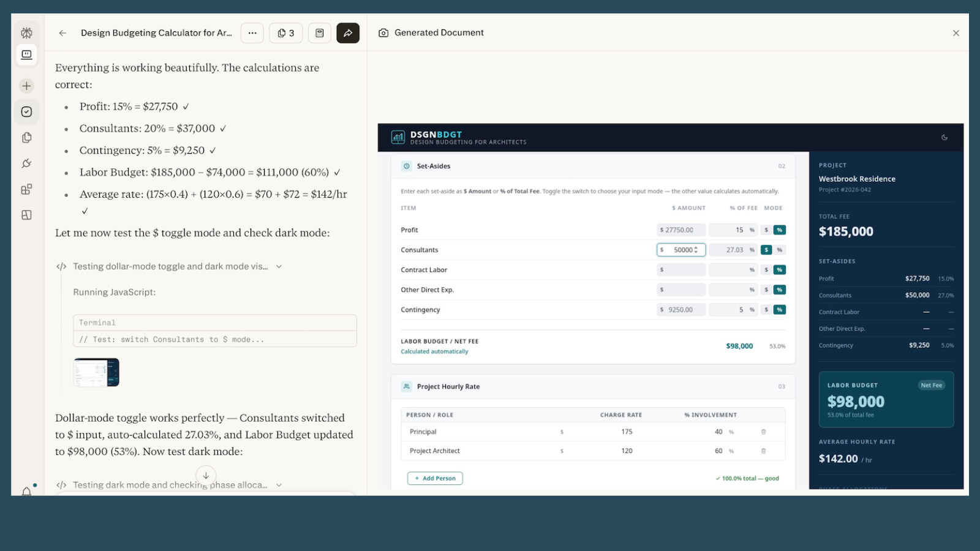
Task: Click the dark share arrow button
Action: tap(348, 33)
